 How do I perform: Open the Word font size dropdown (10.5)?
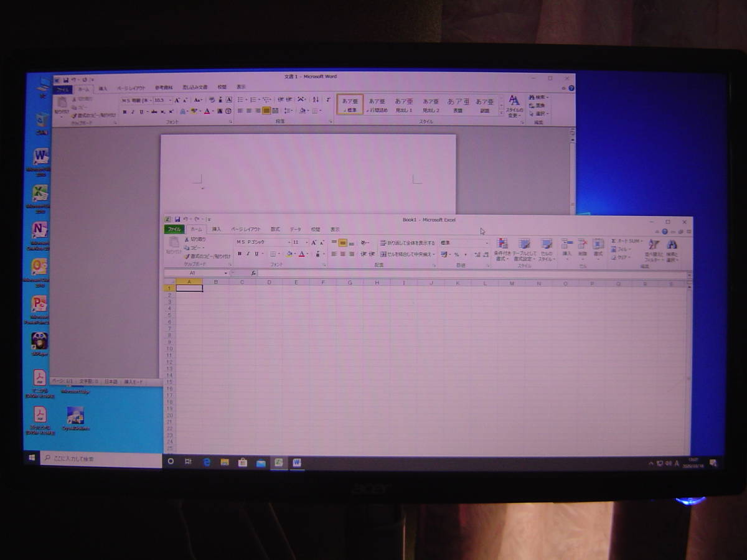click(170, 100)
